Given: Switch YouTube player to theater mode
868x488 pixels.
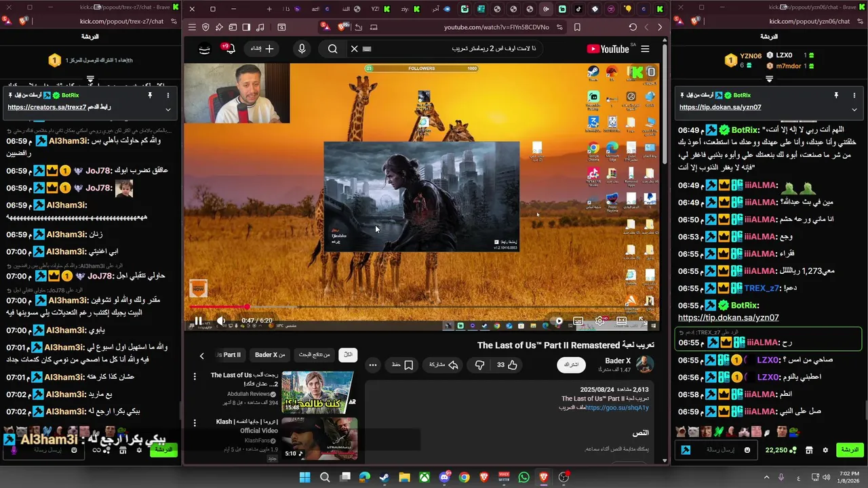Looking at the screenshot, I should pos(621,321).
